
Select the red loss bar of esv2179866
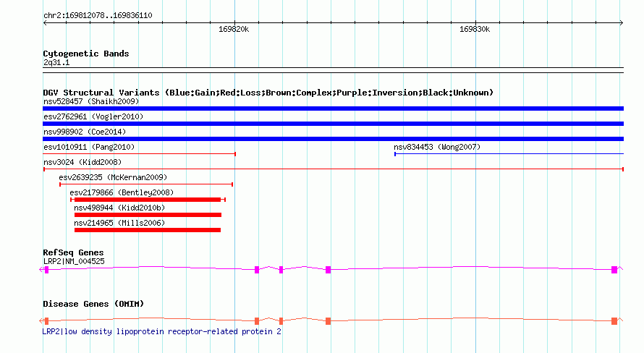point(148,200)
